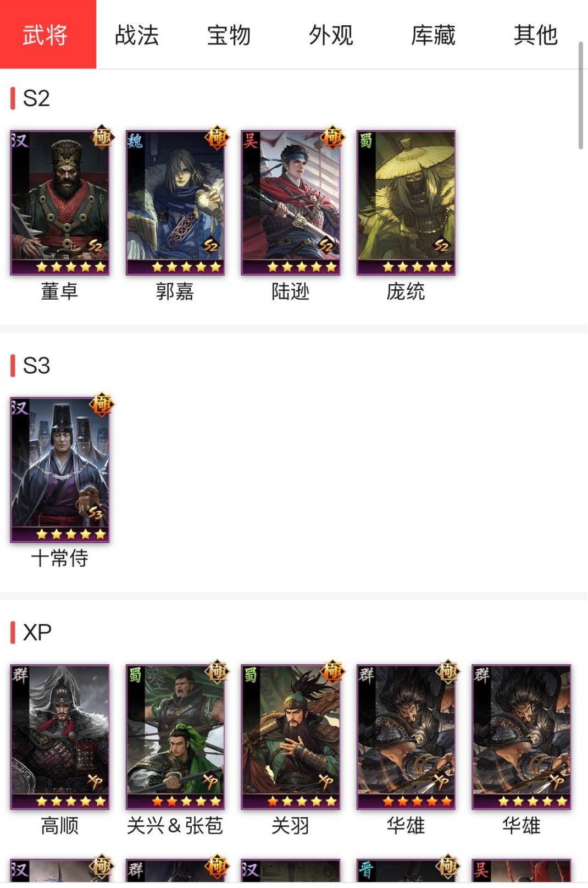The image size is (588, 888).
Task: Click the 群 faction icon on 高顺
Action: tap(20, 675)
